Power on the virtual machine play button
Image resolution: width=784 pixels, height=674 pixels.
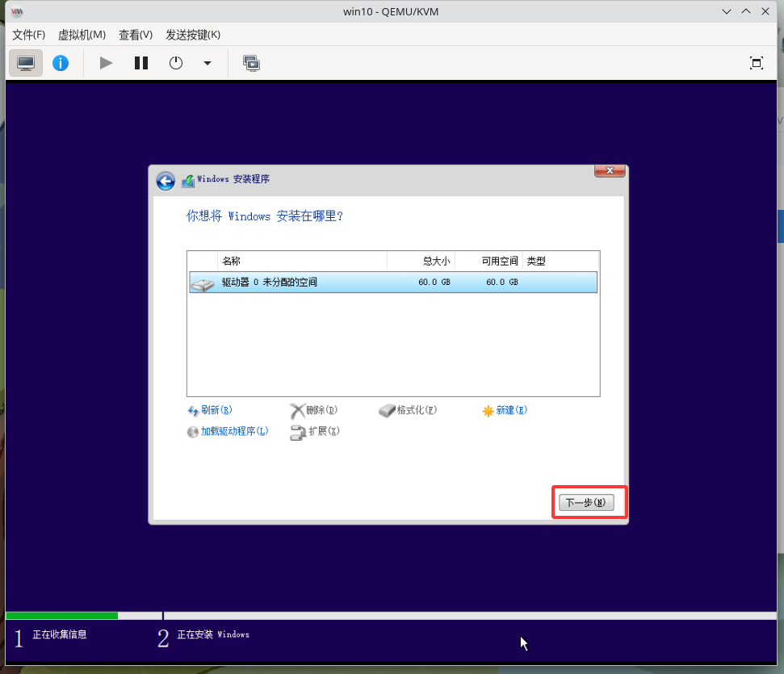106,63
